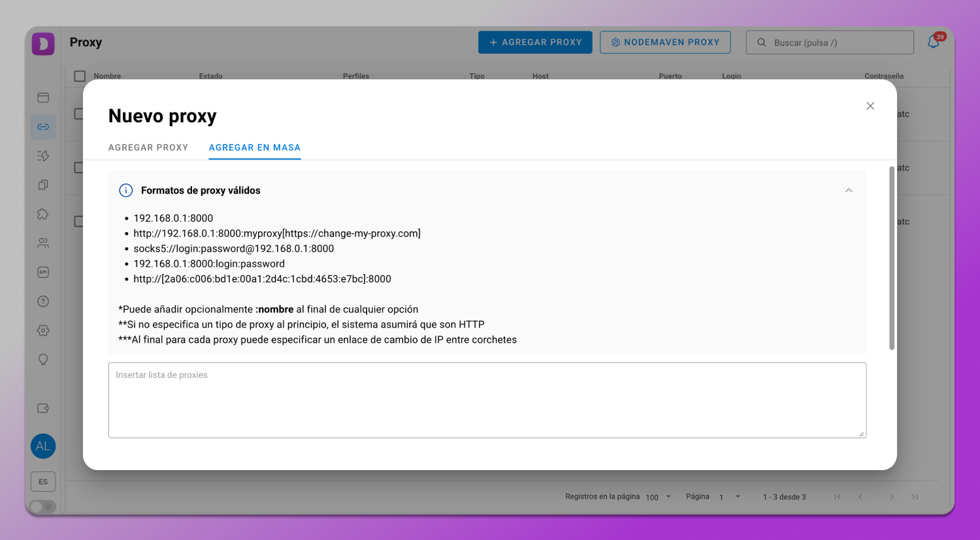Viewport: 980px width, 540px height.
Task: Open the extensions puzzle icon
Action: point(43,214)
